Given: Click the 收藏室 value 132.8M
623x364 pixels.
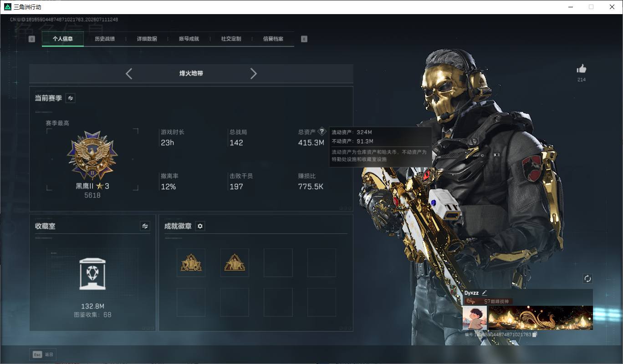Looking at the screenshot, I should (x=92, y=306).
